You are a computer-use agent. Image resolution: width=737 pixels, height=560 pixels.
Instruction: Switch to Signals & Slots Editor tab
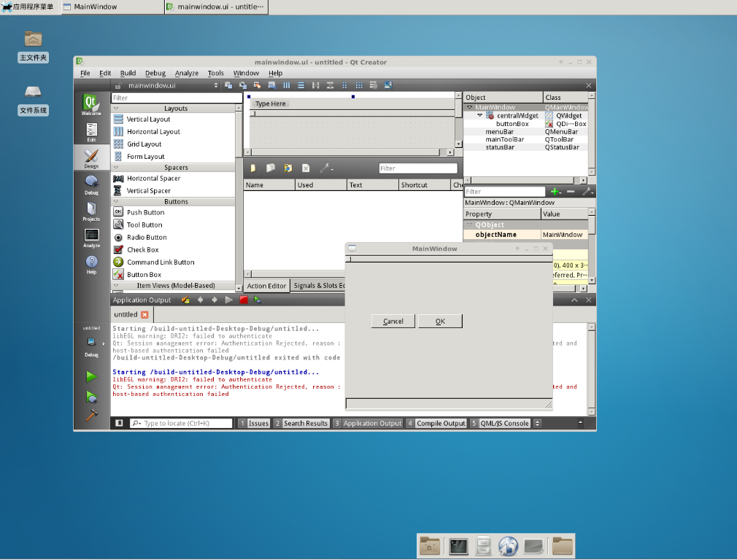[x=318, y=286]
